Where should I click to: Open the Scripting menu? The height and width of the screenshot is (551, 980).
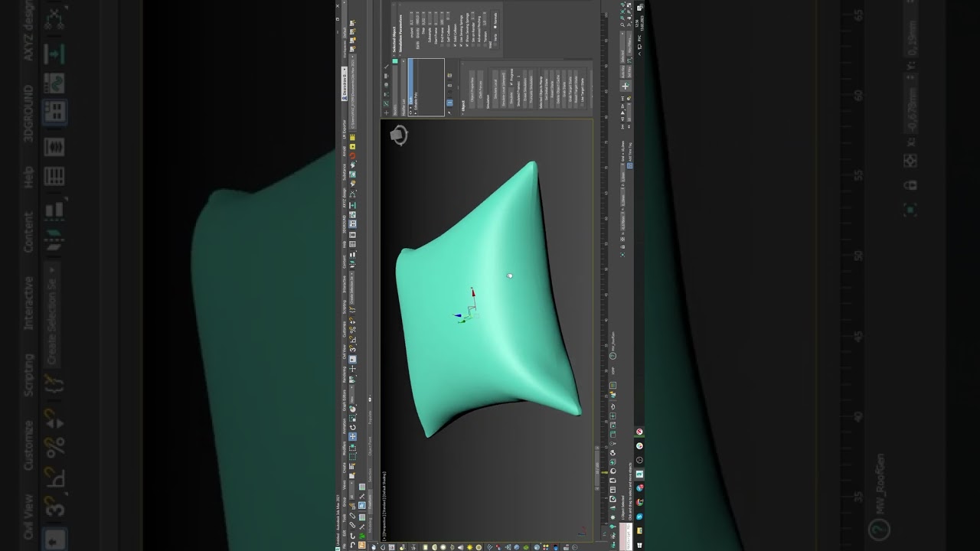point(345,306)
